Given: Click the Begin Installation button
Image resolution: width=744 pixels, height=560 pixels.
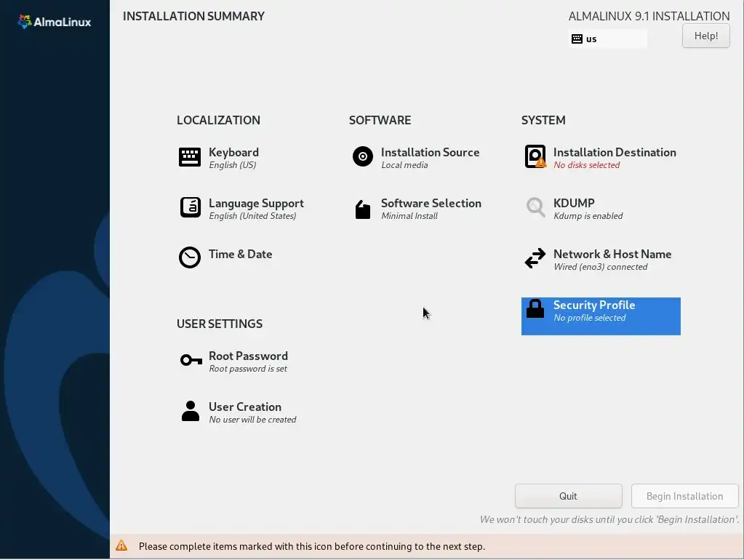Looking at the screenshot, I should click(684, 496).
